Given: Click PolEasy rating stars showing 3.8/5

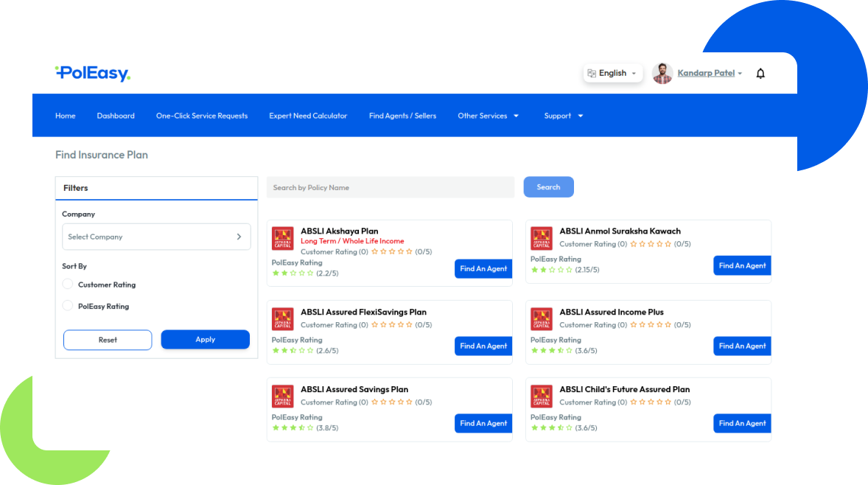Looking at the screenshot, I should point(293,428).
